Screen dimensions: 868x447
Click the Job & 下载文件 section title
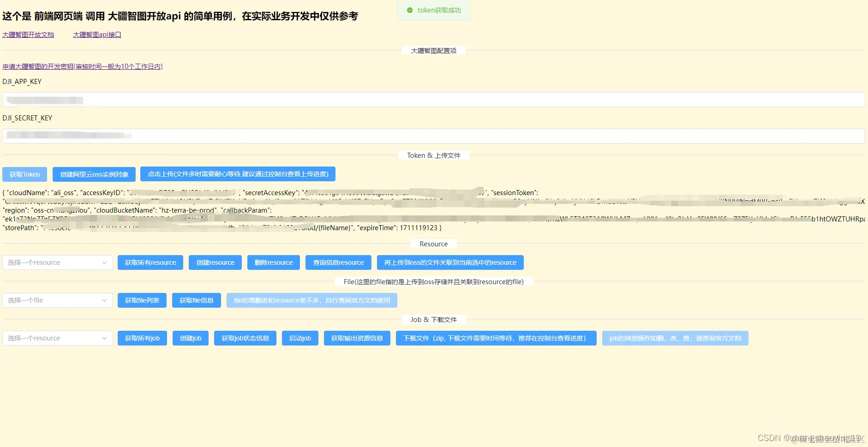point(434,320)
